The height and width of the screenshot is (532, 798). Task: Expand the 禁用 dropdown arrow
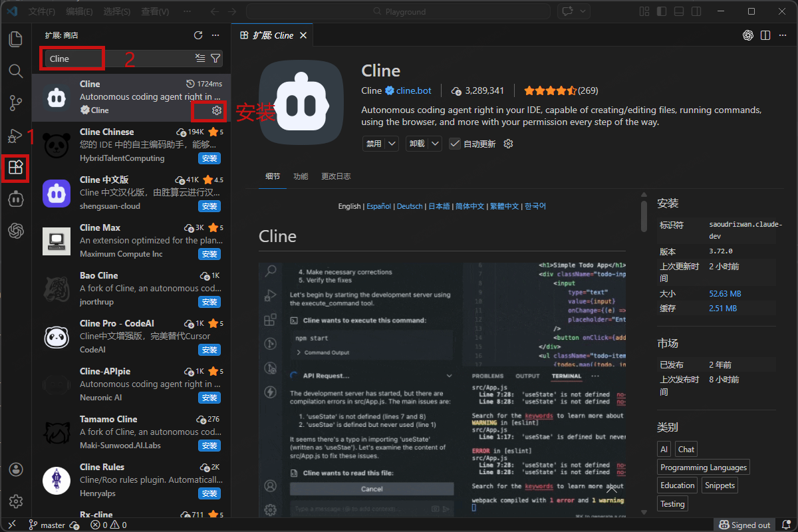pos(392,144)
